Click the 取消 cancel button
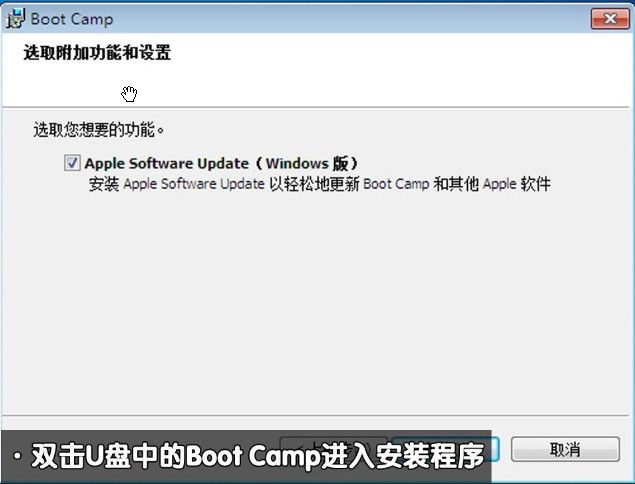 coord(565,449)
